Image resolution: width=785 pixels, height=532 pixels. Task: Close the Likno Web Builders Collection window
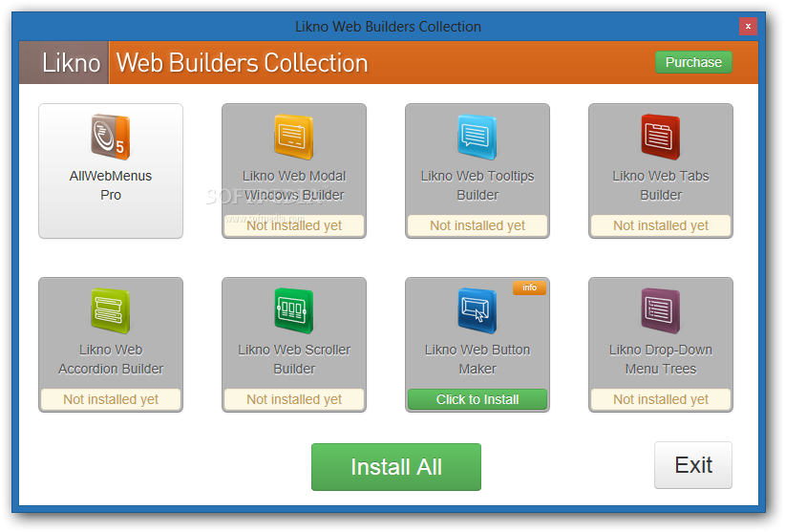click(x=748, y=26)
